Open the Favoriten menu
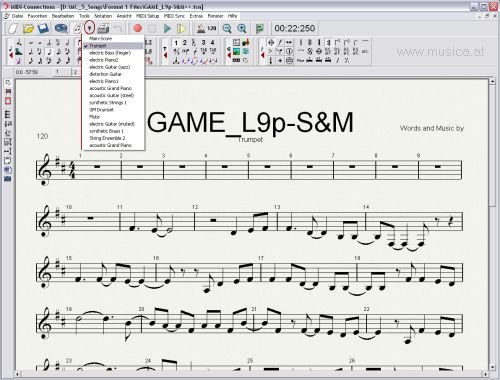 pos(37,16)
